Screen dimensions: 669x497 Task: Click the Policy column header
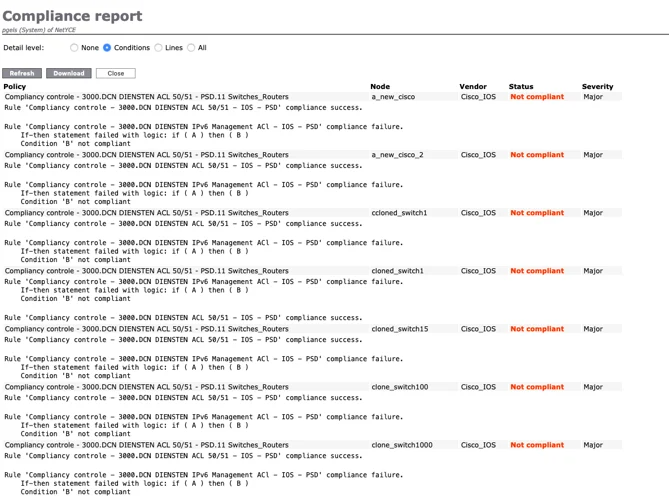click(x=15, y=87)
